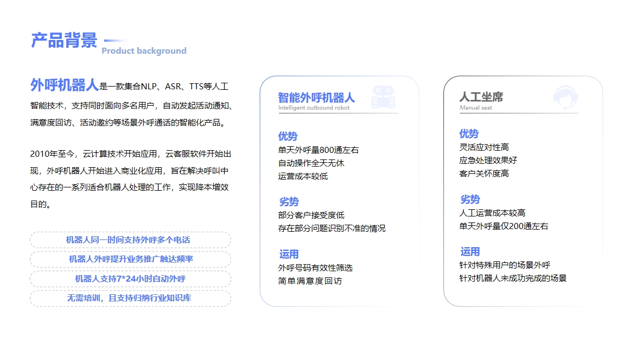Select the 人工坐席 card title

pos(481,97)
